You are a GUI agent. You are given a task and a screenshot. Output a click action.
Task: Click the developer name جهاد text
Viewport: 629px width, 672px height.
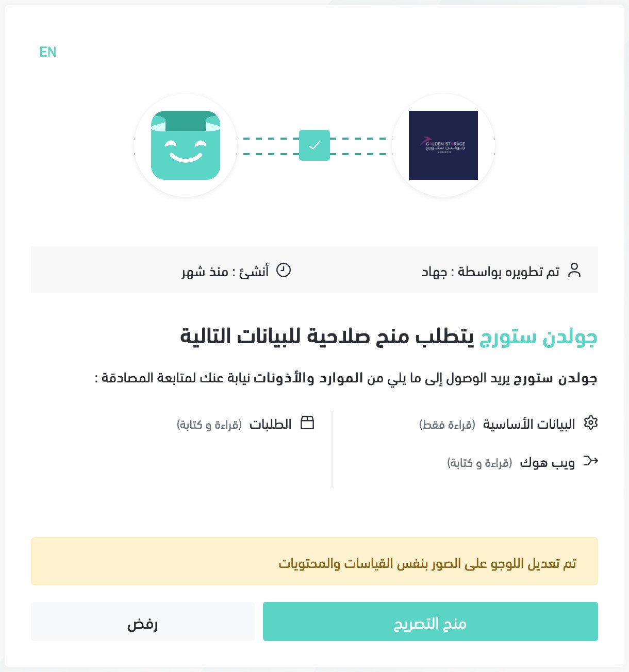(434, 272)
